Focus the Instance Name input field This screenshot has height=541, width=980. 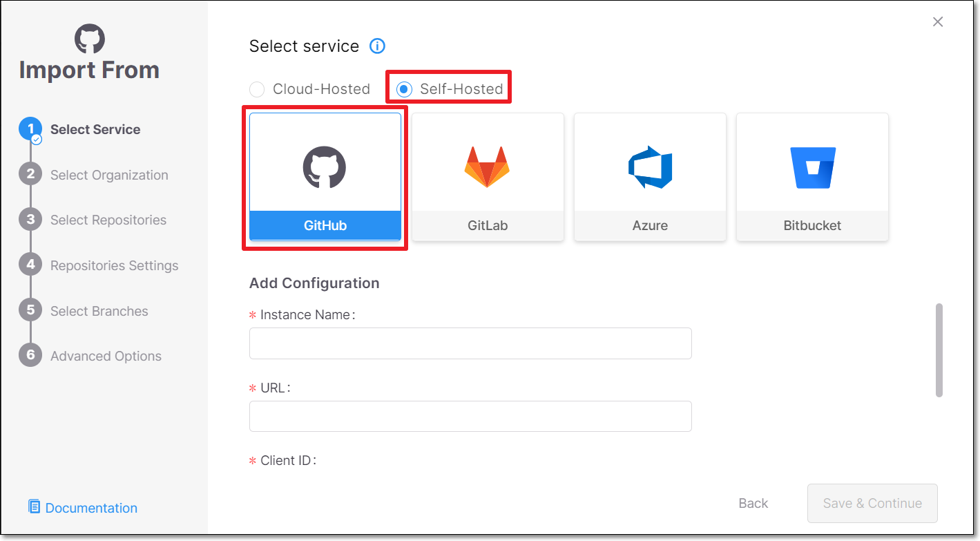click(x=470, y=343)
